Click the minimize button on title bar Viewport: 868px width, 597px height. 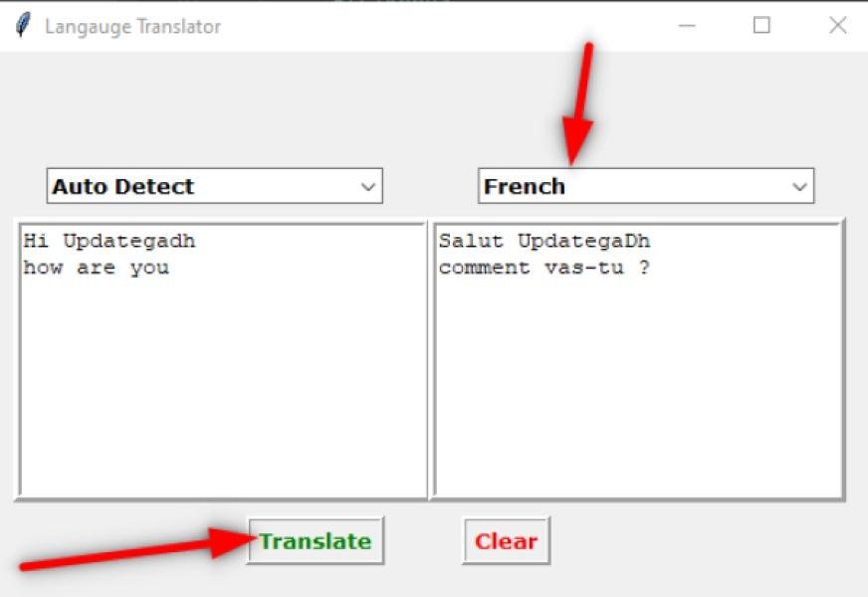point(686,26)
